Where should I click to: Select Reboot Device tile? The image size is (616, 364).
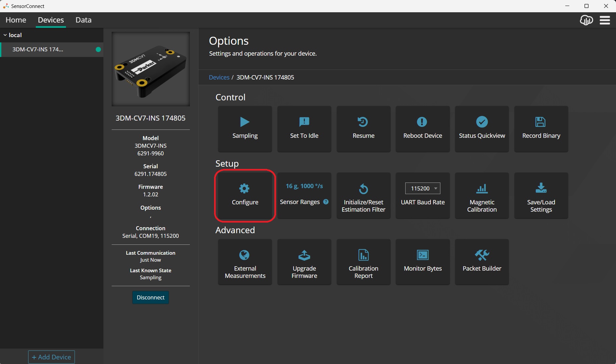(x=422, y=129)
